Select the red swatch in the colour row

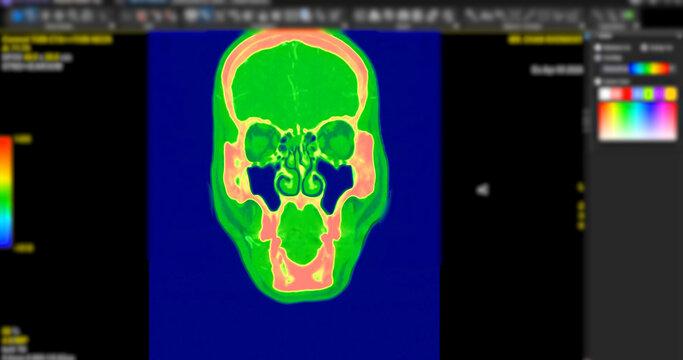627,93
